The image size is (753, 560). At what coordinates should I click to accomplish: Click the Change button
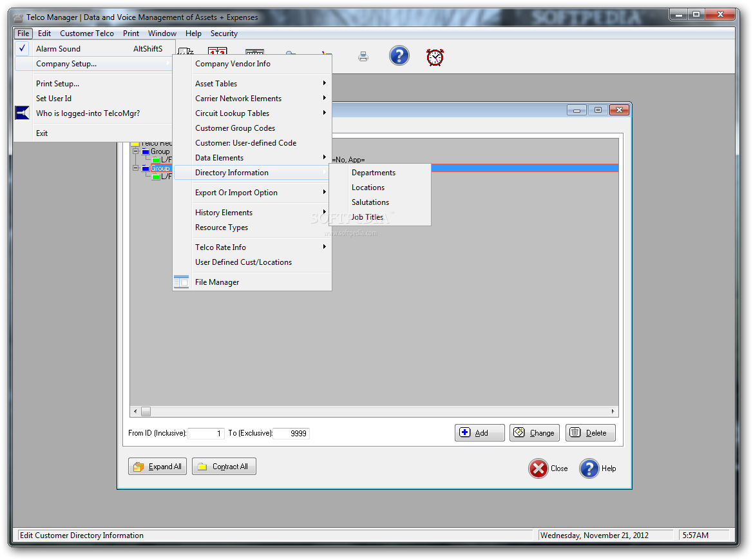tap(534, 433)
